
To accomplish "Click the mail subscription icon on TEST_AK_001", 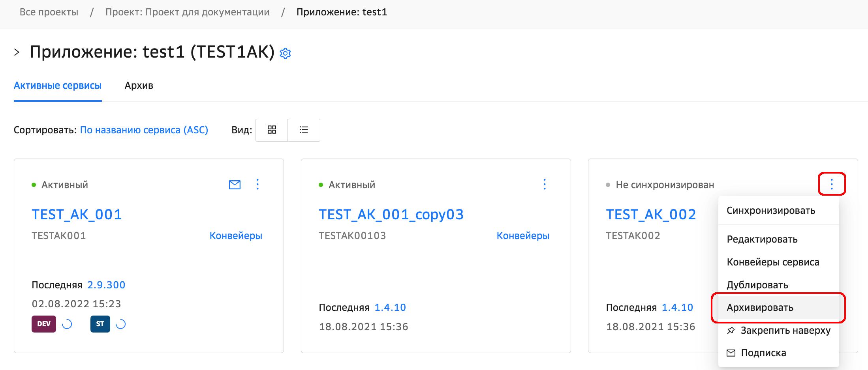I will point(235,185).
